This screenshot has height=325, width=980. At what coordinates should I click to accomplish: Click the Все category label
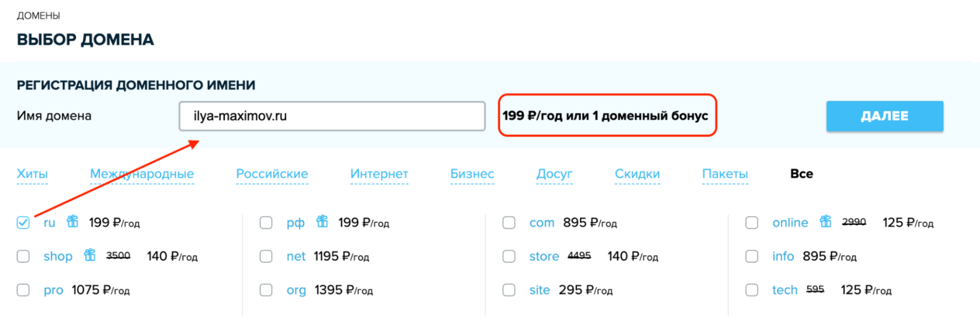pos(801,174)
